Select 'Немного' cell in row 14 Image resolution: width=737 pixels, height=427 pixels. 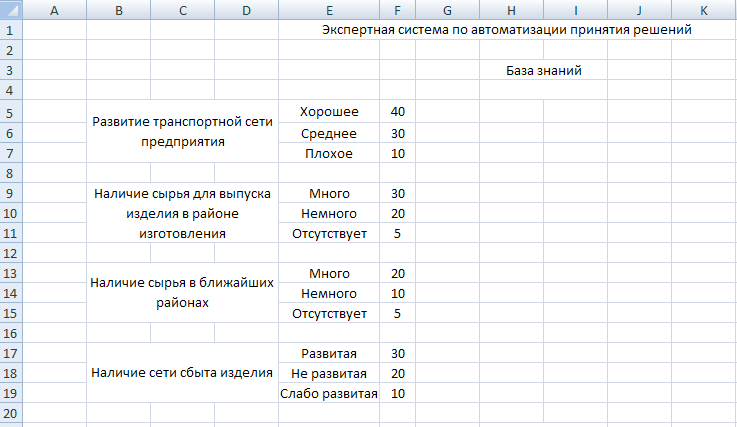pos(329,293)
